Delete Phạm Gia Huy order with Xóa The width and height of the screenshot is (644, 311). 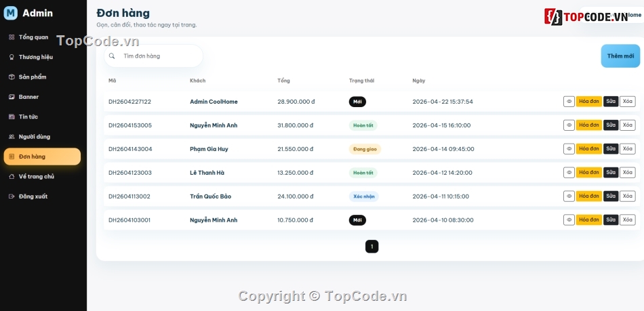[628, 149]
